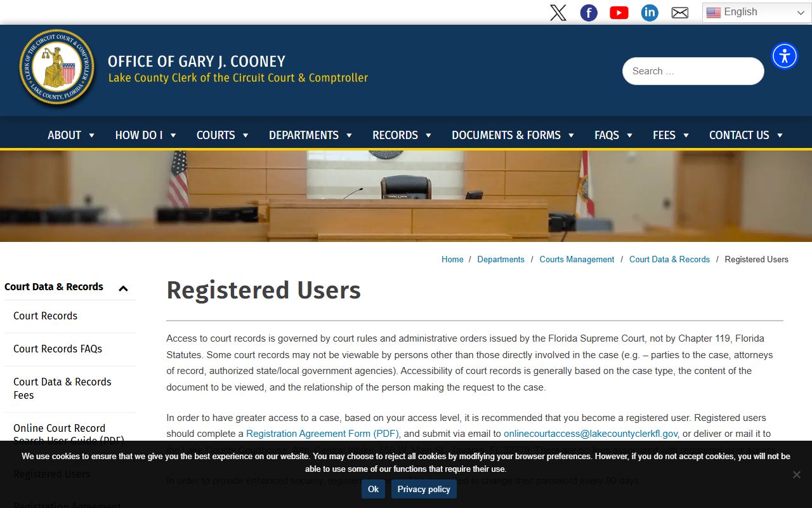
Task: Expand the FEES menu arrow
Action: click(686, 135)
